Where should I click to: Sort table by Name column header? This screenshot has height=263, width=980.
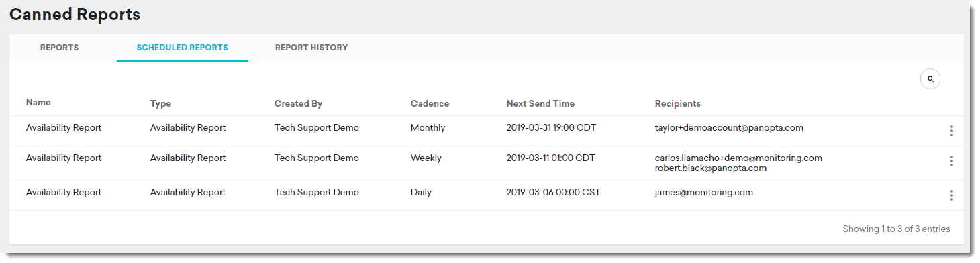[38, 103]
